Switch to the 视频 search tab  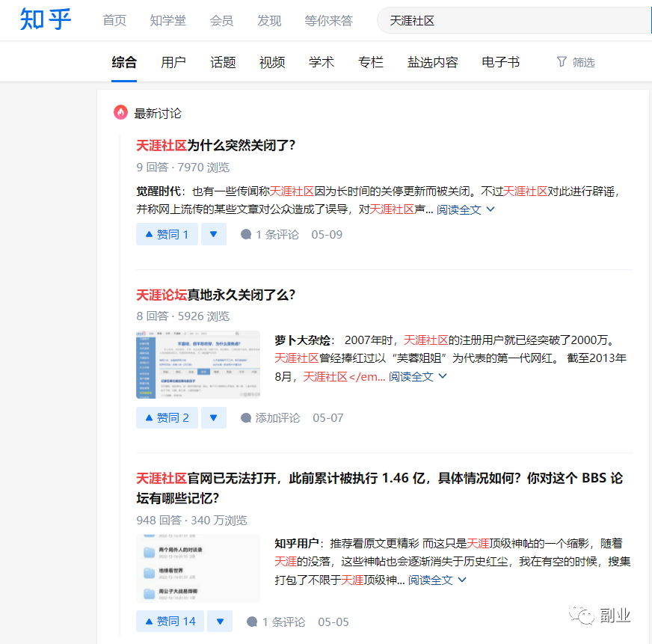[272, 62]
